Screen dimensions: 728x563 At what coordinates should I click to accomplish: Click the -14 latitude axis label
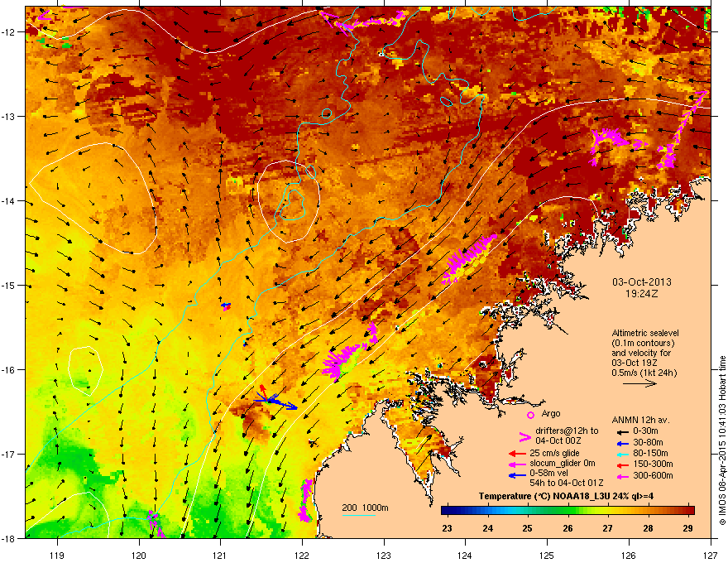[x=9, y=200]
